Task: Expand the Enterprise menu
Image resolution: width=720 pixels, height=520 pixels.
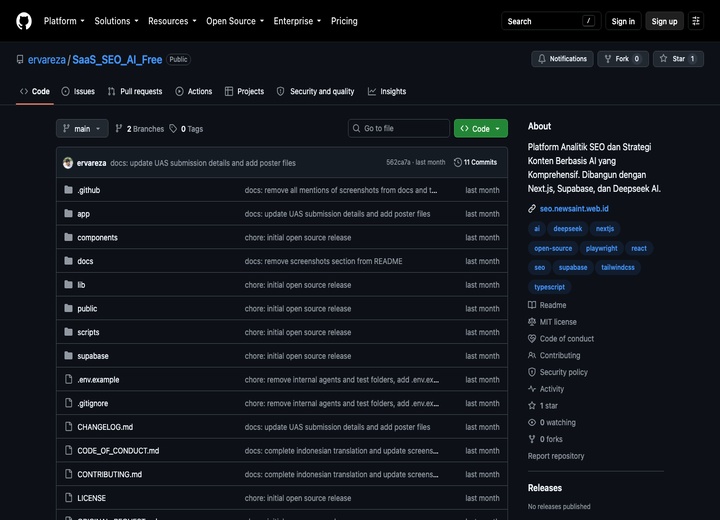Action: 297,21
